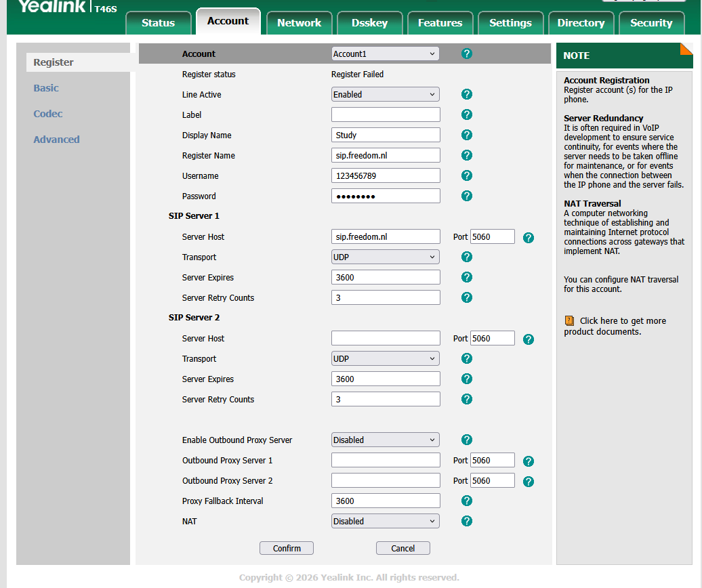Click help icon for SIP Server 1 port
Viewport: 702px width, 588px height.
click(x=529, y=237)
